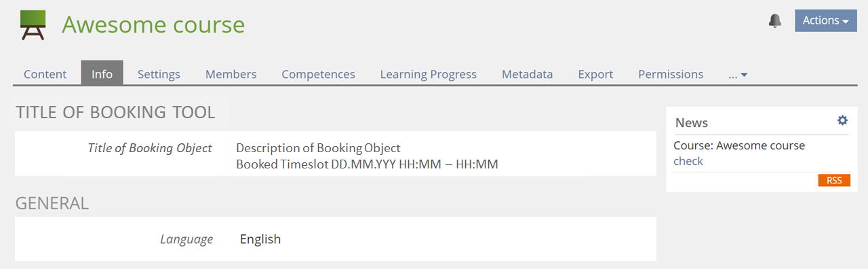
Task: Switch to the Metadata tab
Action: tap(528, 74)
